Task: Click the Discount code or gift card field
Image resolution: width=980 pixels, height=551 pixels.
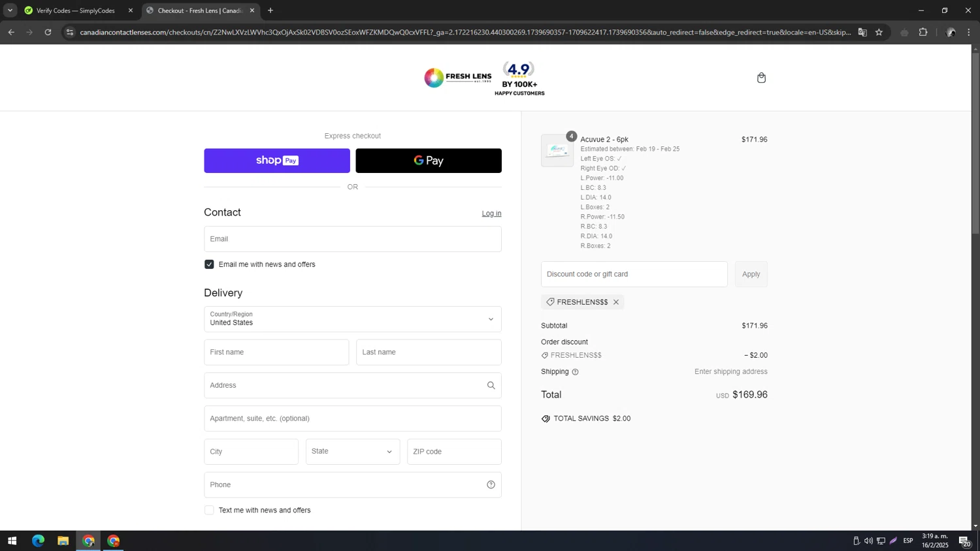Action: point(634,274)
